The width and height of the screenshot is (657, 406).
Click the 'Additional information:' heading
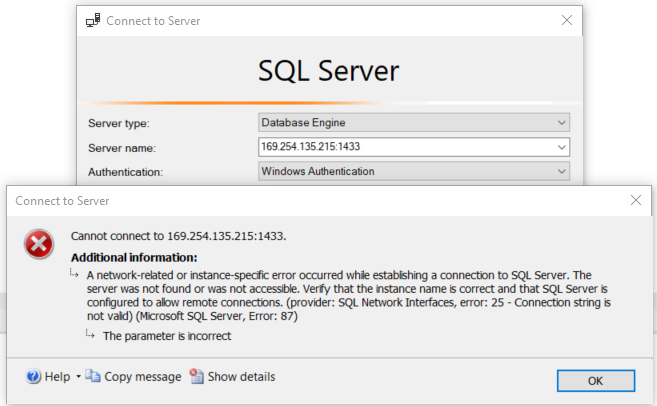tap(134, 257)
